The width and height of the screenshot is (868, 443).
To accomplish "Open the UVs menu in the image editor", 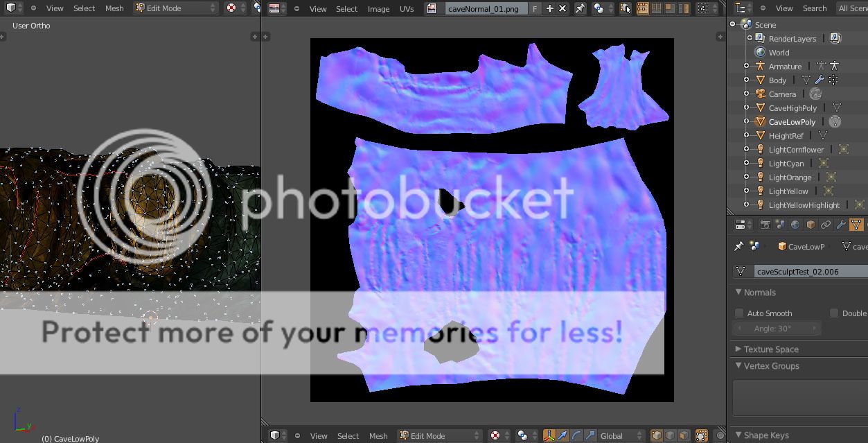I will [407, 9].
